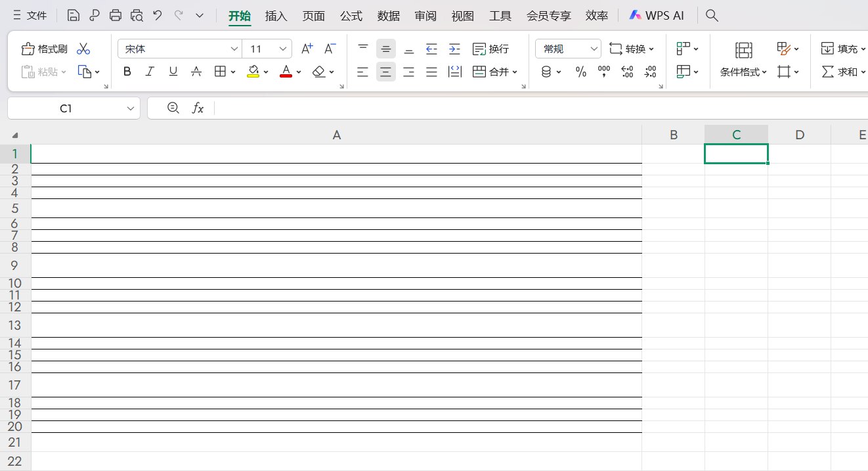868x471 pixels.
Task: Switch to the 插入 ribbon tab
Action: 276,16
